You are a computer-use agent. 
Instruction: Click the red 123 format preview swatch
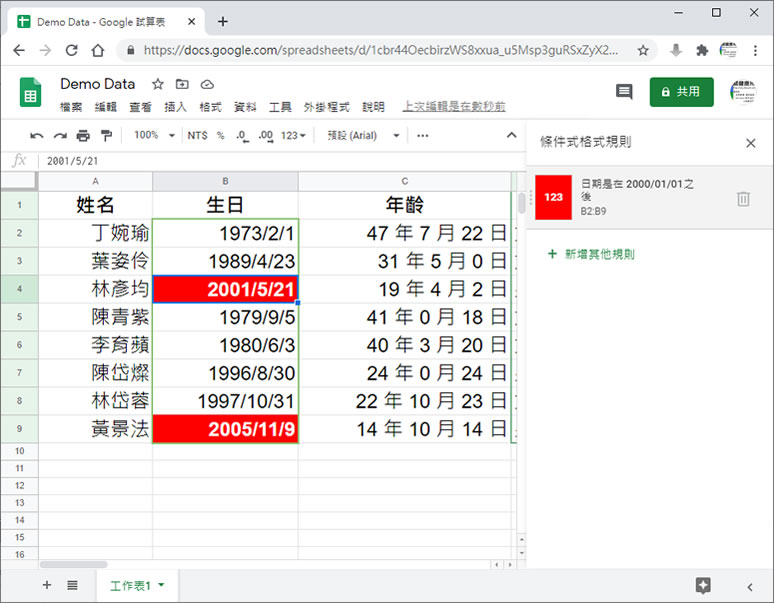[553, 198]
